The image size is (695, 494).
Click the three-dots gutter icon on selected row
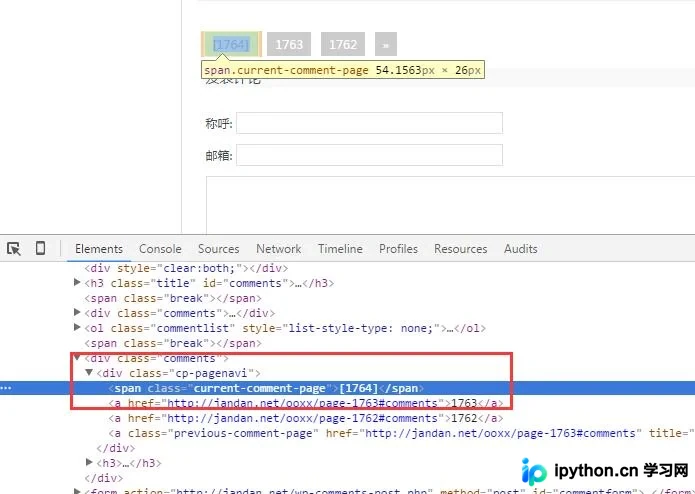click(x=6, y=388)
